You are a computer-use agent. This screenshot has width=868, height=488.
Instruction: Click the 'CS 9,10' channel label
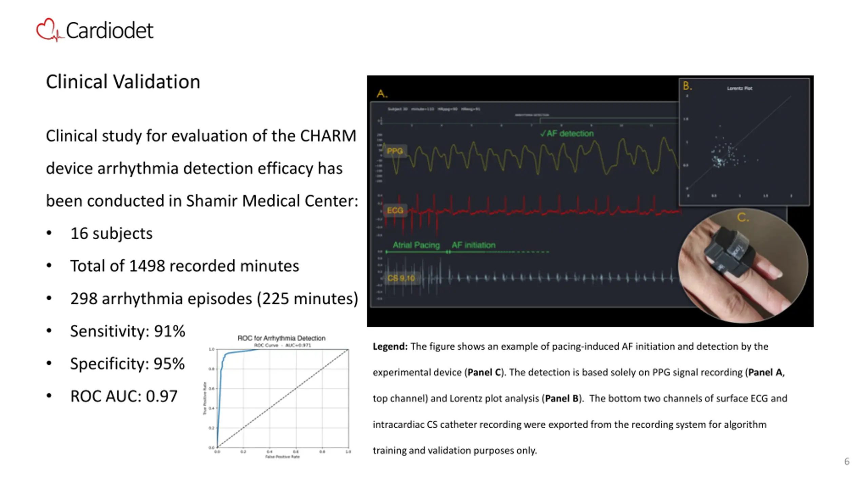coord(401,278)
